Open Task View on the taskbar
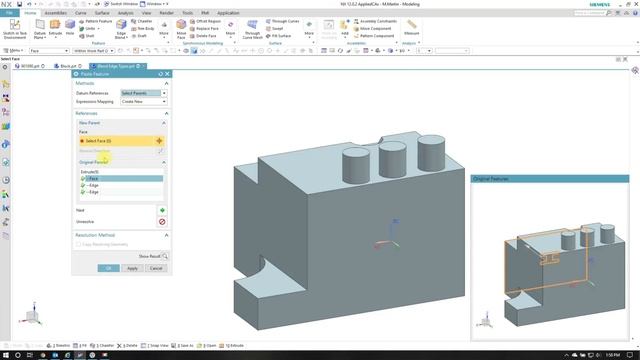This screenshot has height=360, width=640. 29,355
